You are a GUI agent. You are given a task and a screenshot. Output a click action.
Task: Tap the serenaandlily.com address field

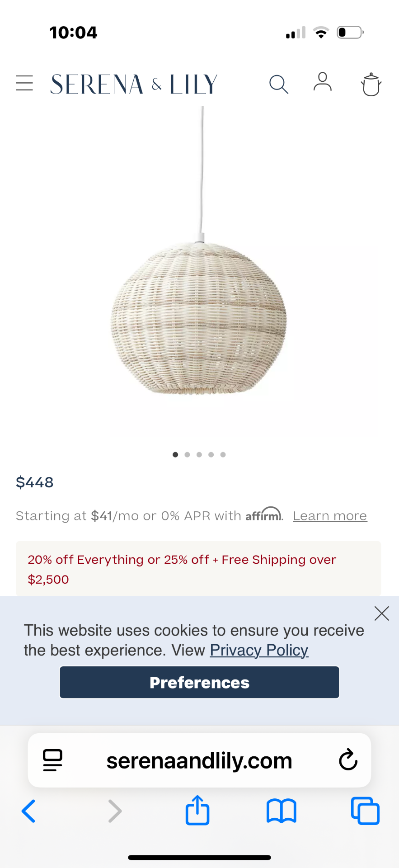[199, 760]
